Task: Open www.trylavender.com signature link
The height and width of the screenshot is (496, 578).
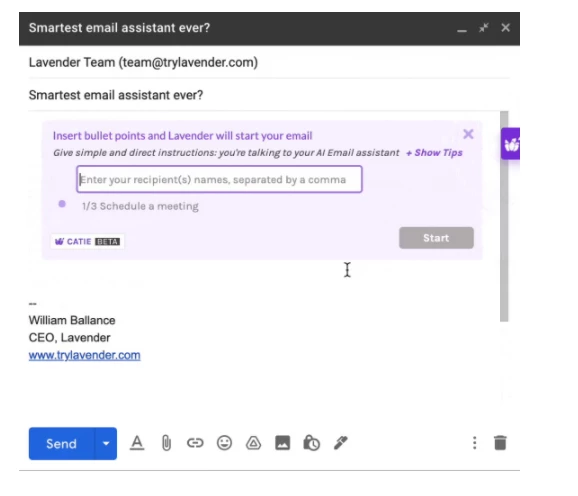Action: point(84,355)
